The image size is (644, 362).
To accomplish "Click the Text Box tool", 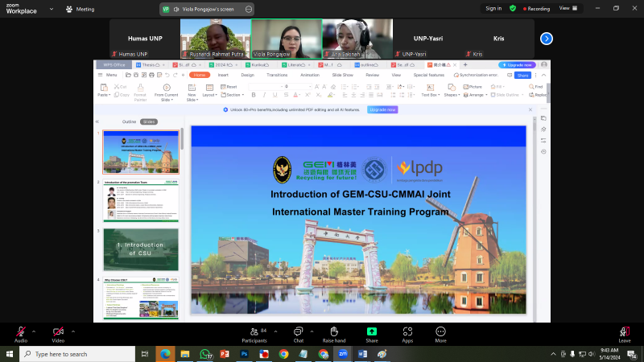I will pyautogui.click(x=431, y=91).
